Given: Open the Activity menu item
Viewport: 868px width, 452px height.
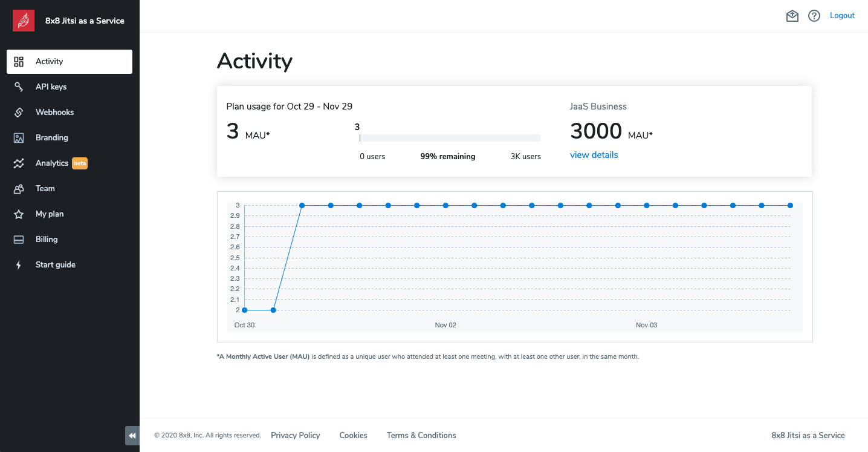Looking at the screenshot, I should click(70, 62).
